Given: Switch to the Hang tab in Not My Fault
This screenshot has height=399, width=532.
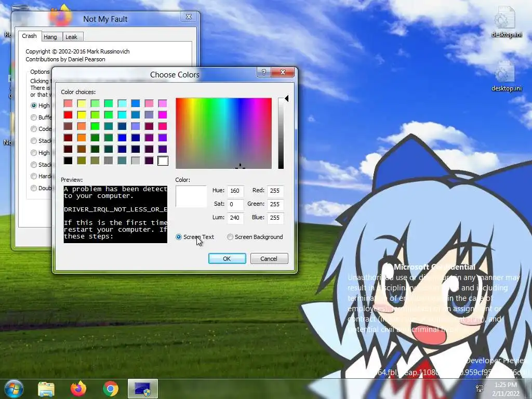Looking at the screenshot, I should pyautogui.click(x=50, y=37).
